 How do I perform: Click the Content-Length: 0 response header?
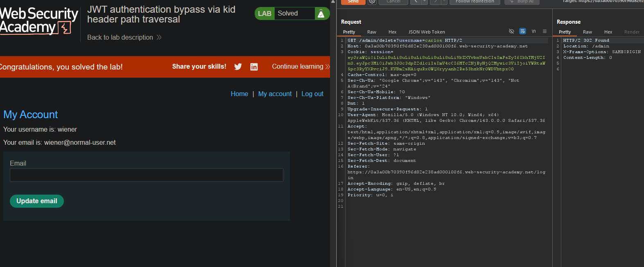pos(588,58)
